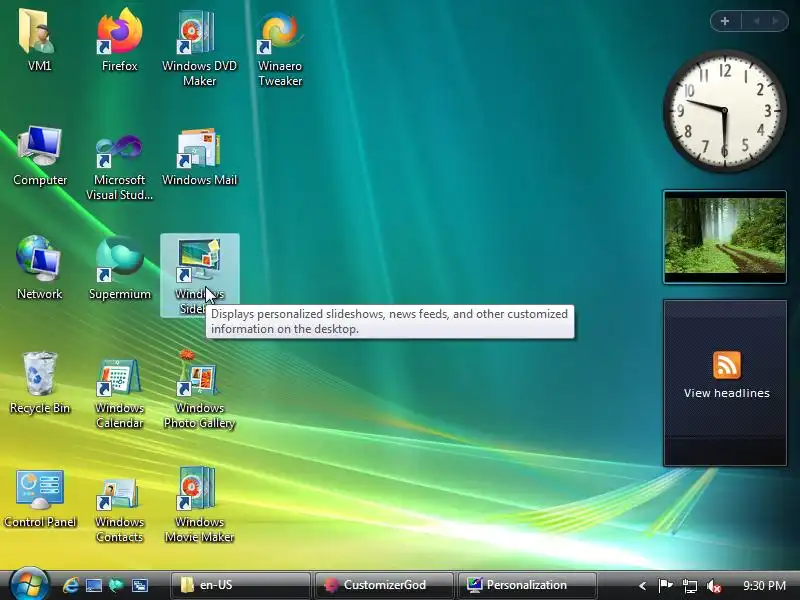The image size is (800, 600).
Task: Select the Windows DVD Maker shortcut
Action: [199, 48]
